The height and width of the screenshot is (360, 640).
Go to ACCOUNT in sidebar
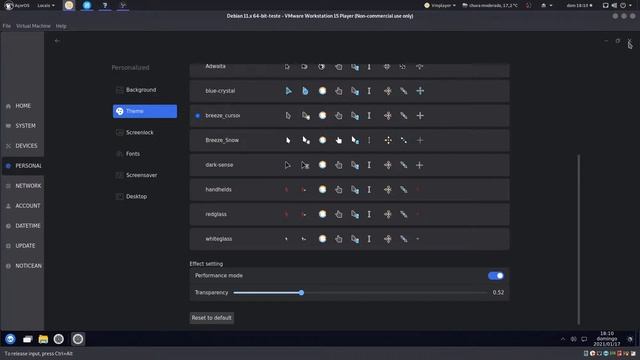(23, 206)
